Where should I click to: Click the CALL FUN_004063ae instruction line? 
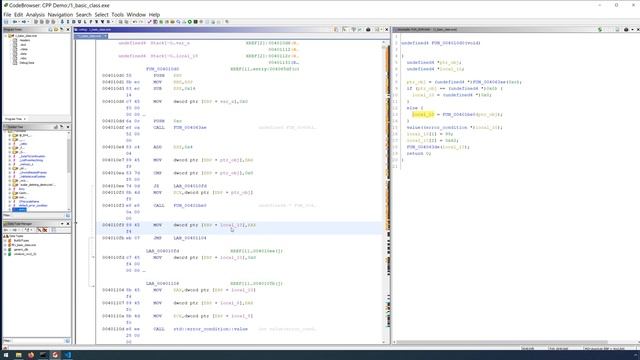(180, 127)
